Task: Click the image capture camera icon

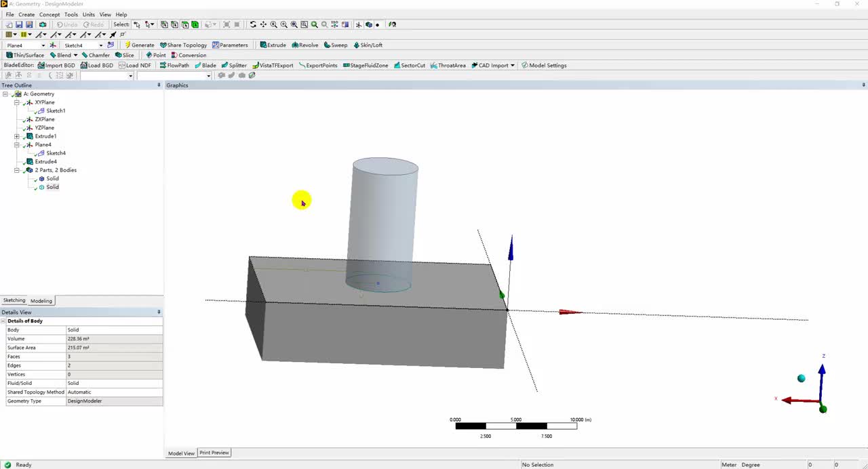Action: tap(43, 24)
